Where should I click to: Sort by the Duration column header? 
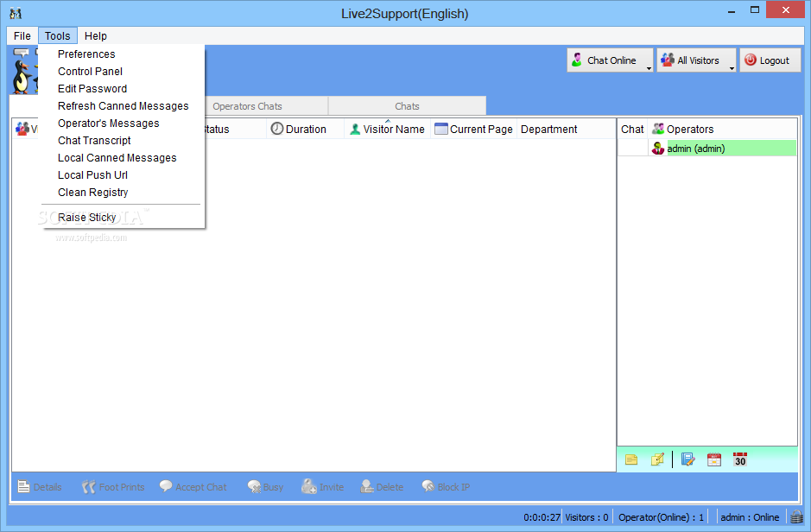click(x=305, y=130)
